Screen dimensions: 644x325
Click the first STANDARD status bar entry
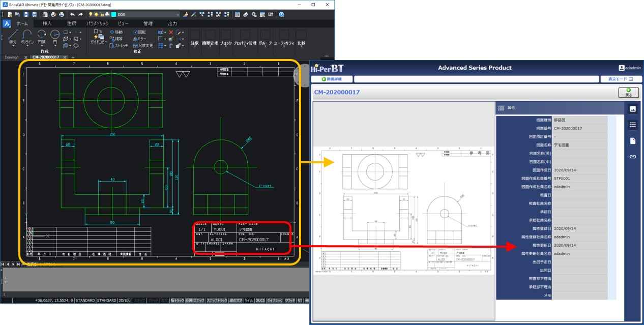coord(85,301)
